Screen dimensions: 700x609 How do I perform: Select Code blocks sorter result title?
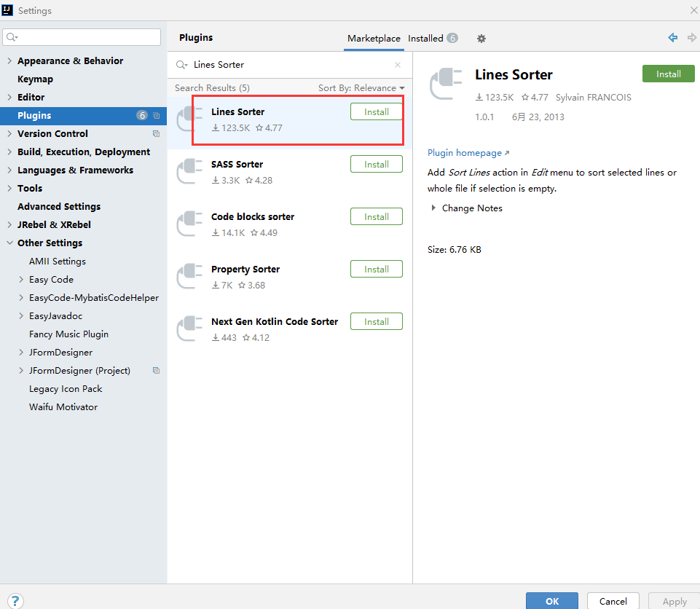[x=253, y=217]
